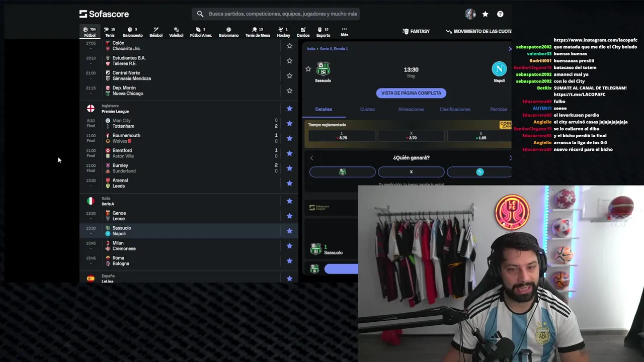Viewport: 644px width, 362px height.
Task: Favorite the Colón vs Chacarita Jrs. match
Action: point(289,46)
